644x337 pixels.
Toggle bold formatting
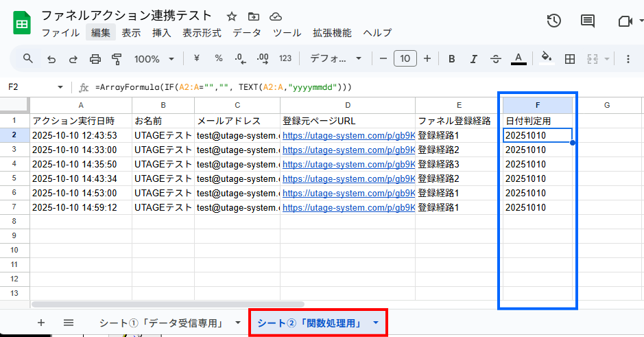pyautogui.click(x=452, y=59)
